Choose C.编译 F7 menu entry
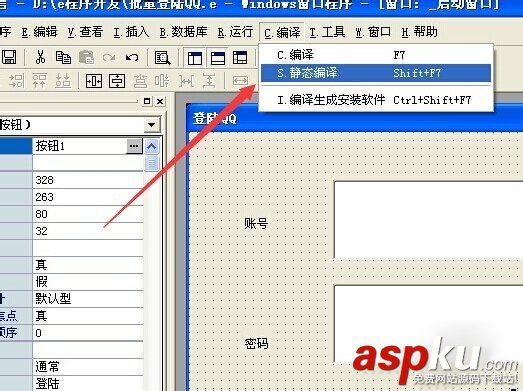This screenshot has height=391, width=523. coord(376,55)
